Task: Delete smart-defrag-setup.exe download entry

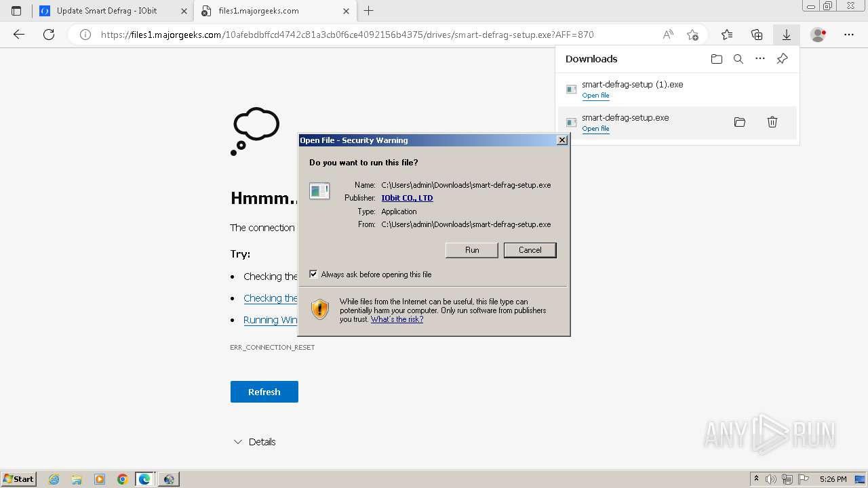Action: coord(772,122)
